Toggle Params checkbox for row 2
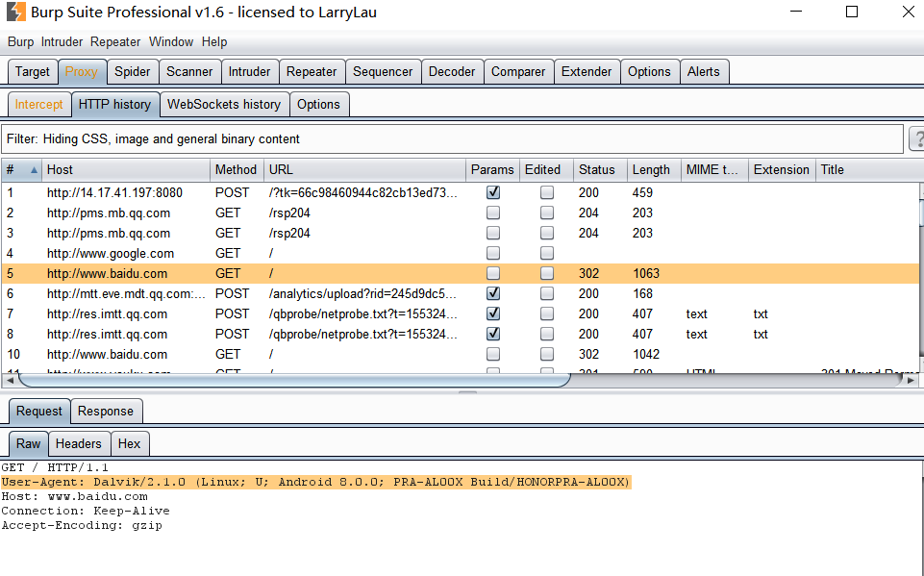The image size is (924, 576). pos(493,213)
